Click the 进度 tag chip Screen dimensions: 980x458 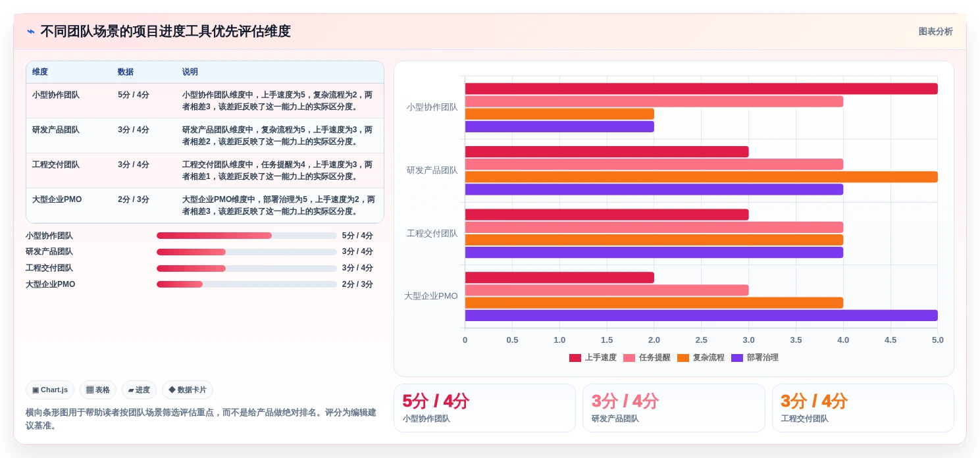pos(139,390)
